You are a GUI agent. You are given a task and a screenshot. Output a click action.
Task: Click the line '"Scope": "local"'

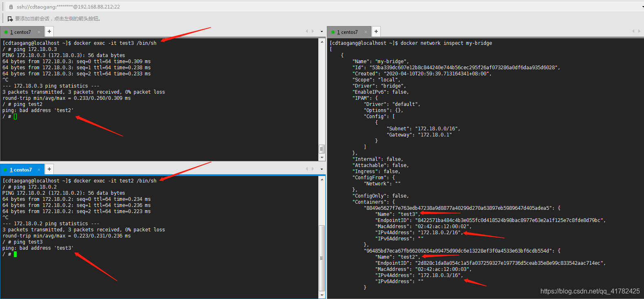coord(376,80)
